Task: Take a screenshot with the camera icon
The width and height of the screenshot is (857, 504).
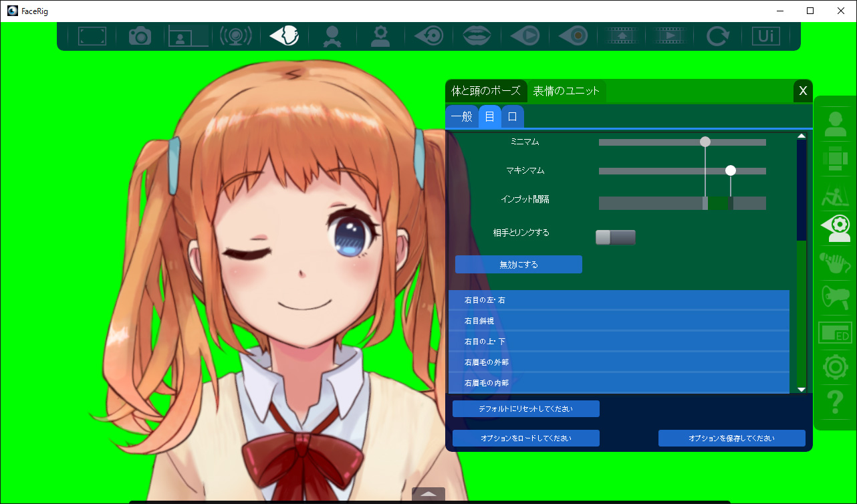Action: pos(140,35)
